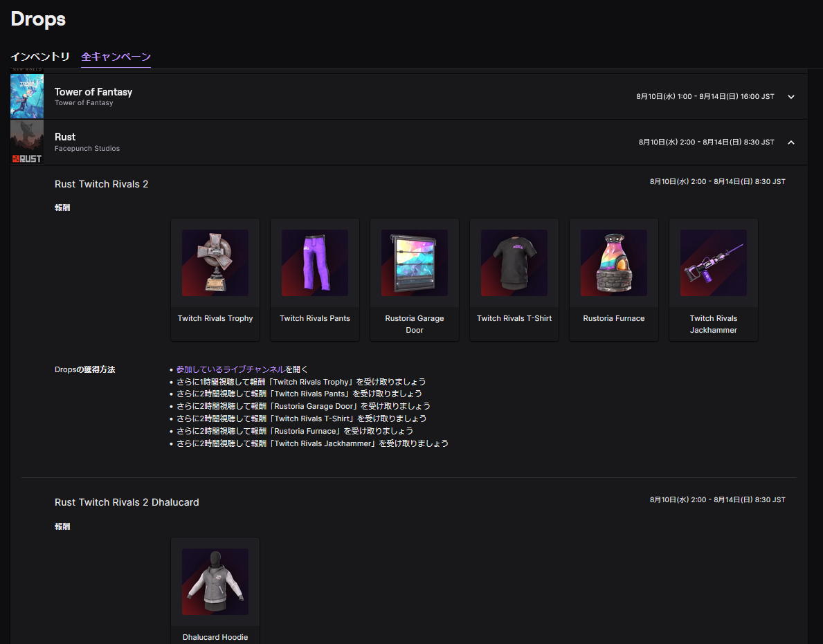Click the Dhalucard campaign date range
The image size is (823, 644).
[718, 500]
